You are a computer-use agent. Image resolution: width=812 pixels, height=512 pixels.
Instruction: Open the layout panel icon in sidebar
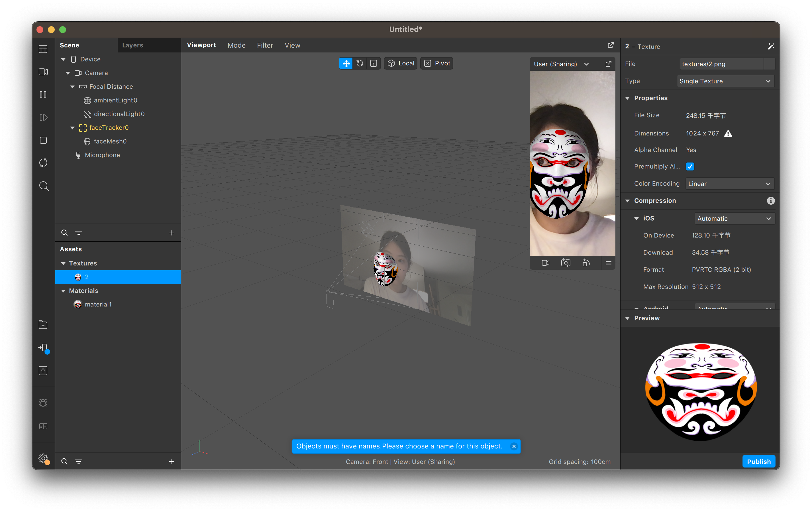point(43,49)
